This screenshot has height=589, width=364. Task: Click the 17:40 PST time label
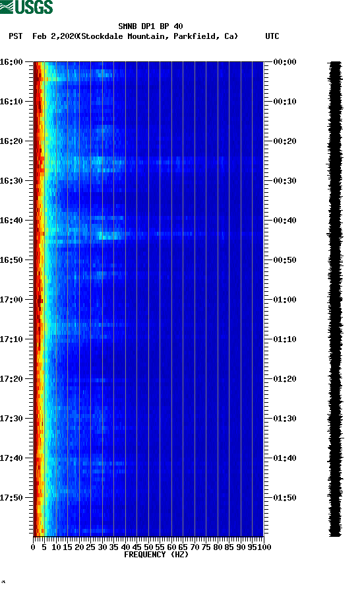11,458
